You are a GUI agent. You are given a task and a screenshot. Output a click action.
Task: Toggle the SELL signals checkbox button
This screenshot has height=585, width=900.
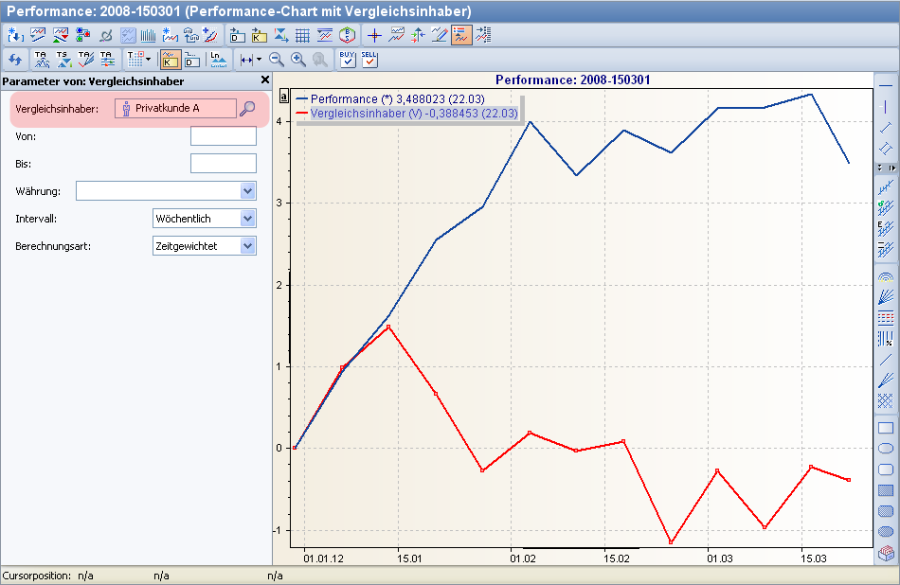369,59
